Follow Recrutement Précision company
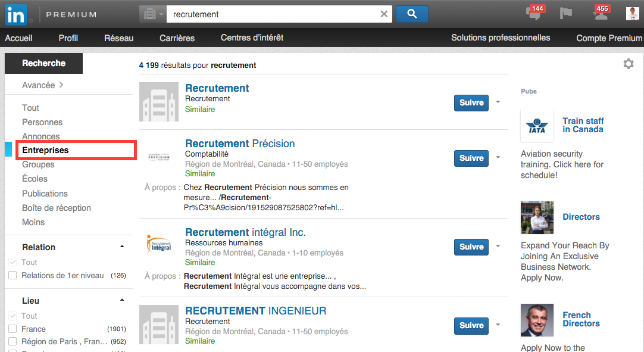644x352 pixels. [x=471, y=158]
